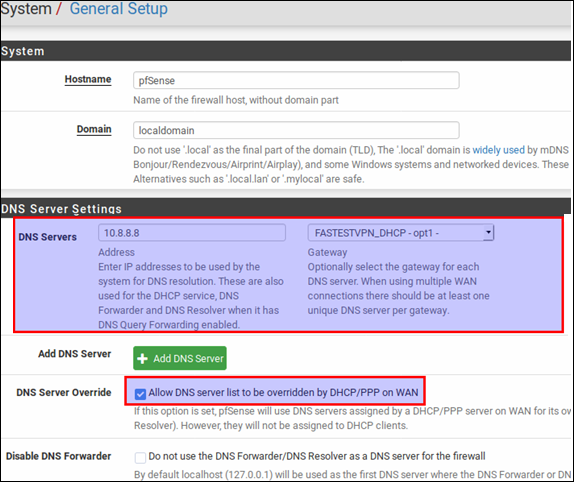
Task: Click the Disable DNS Forwarder label
Action: click(x=59, y=456)
